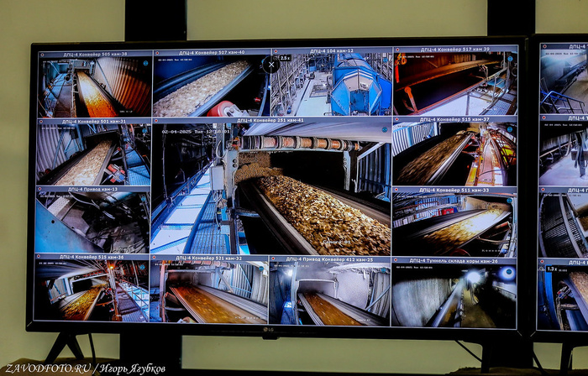Close the zoomed view with the X button

[270, 65]
